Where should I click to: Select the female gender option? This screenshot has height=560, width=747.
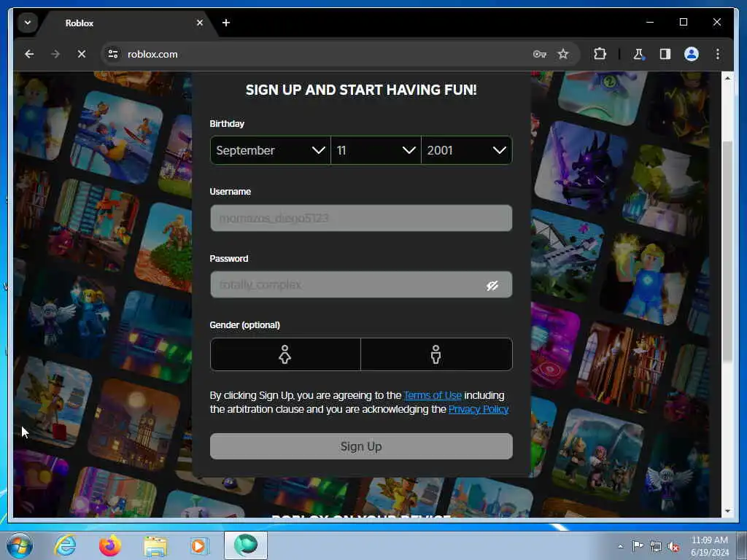[285, 354]
